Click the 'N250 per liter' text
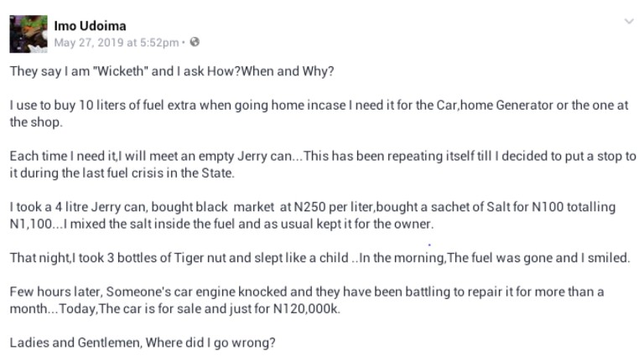The width and height of the screenshot is (644, 361). coord(333,207)
